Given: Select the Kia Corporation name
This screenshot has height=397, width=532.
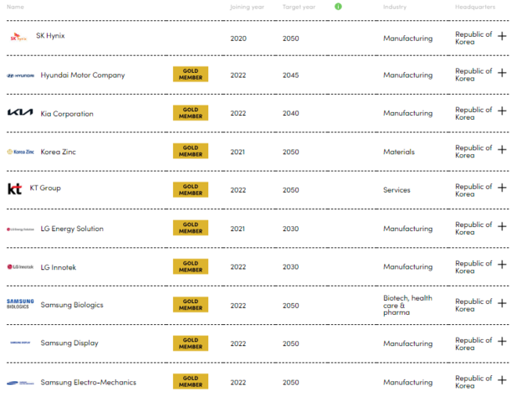Looking at the screenshot, I should coord(66,114).
